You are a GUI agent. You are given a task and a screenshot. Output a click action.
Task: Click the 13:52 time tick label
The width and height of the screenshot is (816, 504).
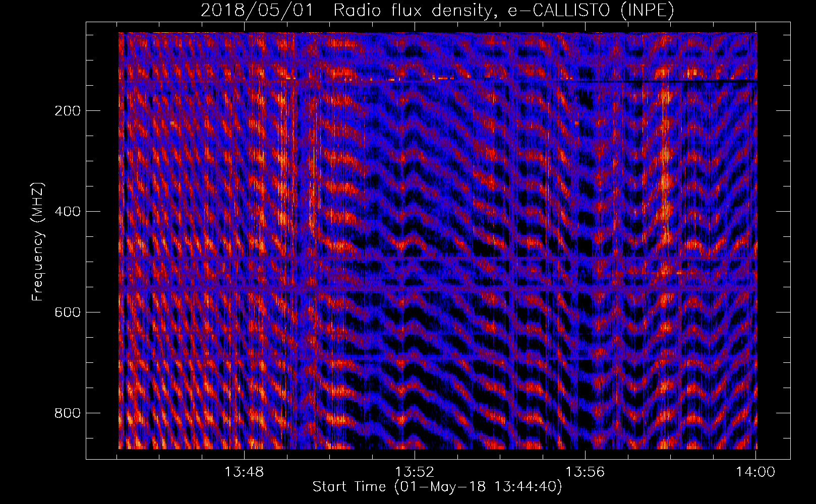click(415, 472)
